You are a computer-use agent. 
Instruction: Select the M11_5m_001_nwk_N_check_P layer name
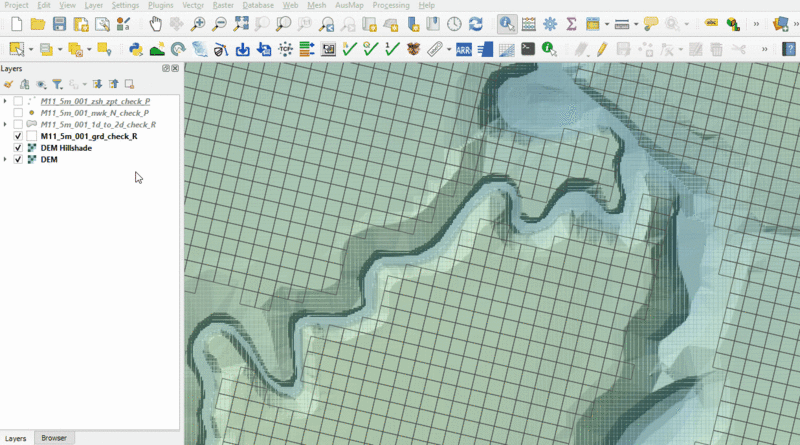tap(94, 113)
